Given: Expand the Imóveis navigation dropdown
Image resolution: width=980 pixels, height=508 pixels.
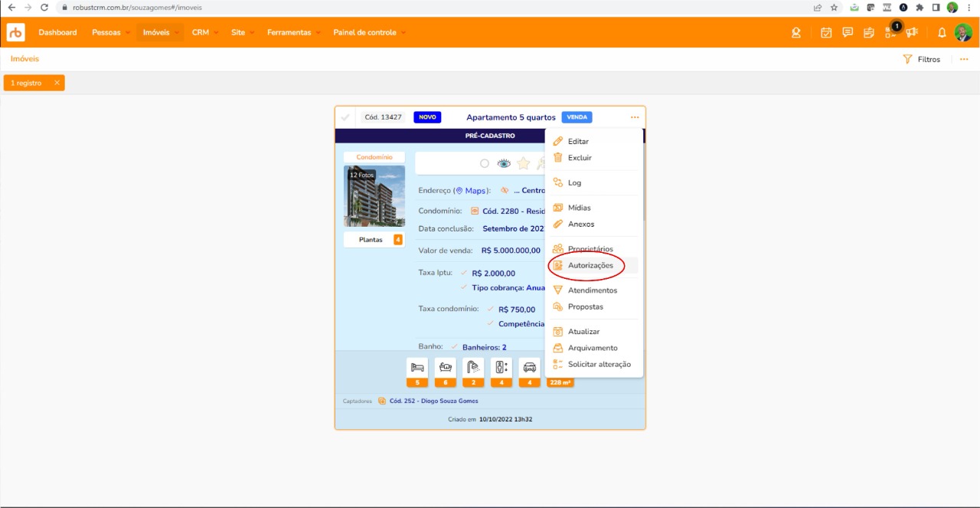Looking at the screenshot, I should (161, 33).
